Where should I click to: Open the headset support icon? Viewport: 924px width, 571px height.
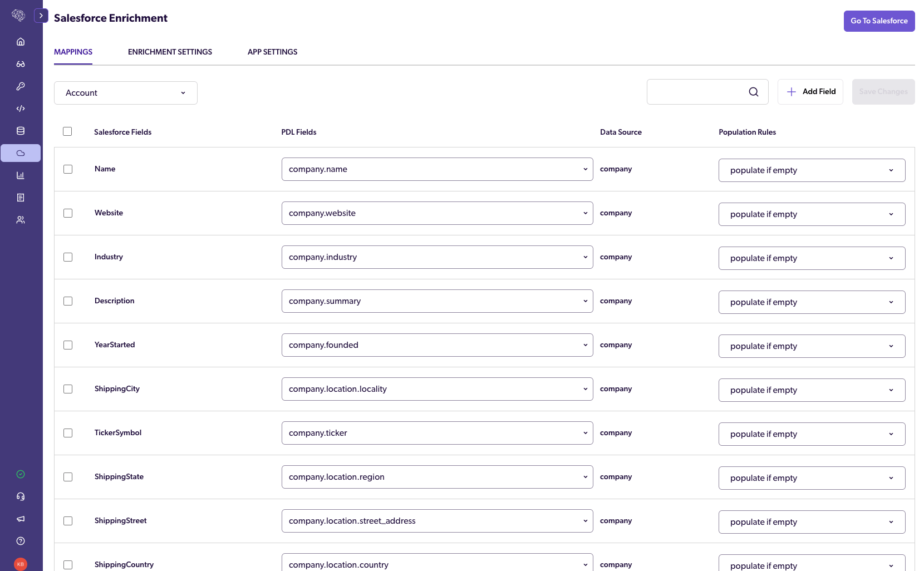(21, 496)
